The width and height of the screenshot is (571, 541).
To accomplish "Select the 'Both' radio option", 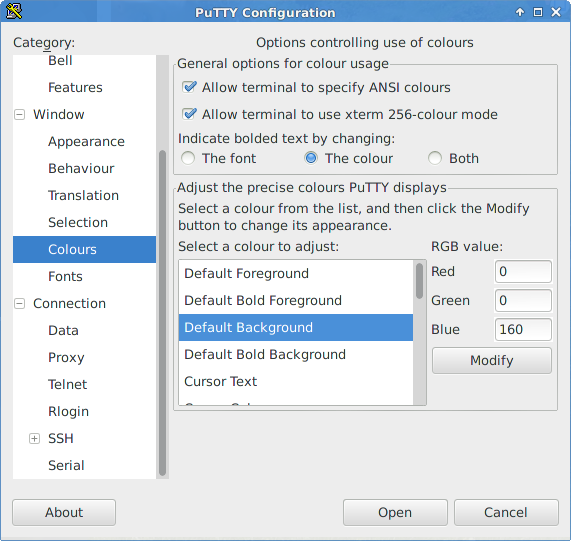I will (x=435, y=158).
